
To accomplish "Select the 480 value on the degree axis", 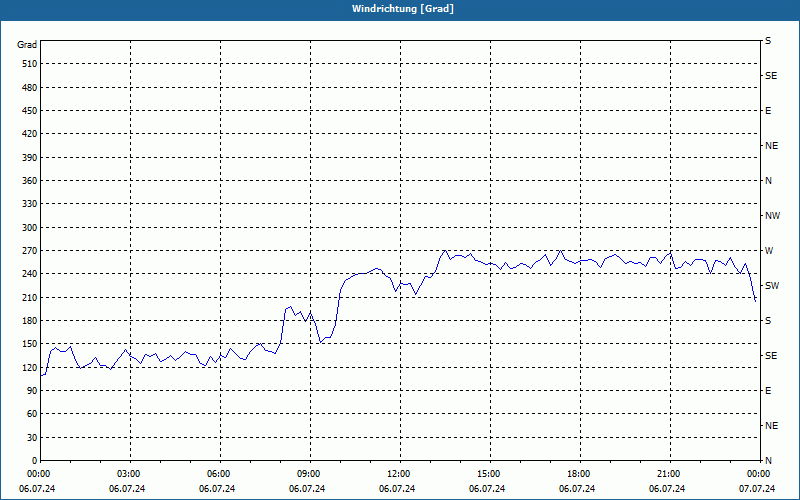I will [30, 88].
